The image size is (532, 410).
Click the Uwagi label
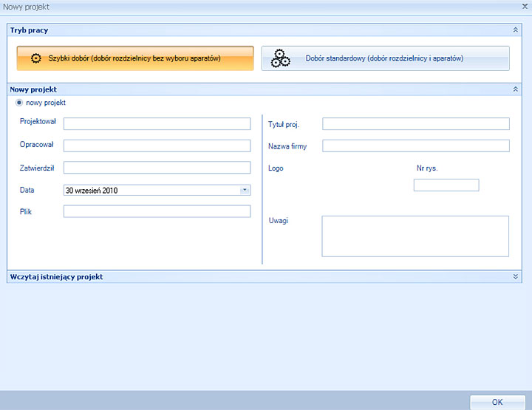click(279, 221)
